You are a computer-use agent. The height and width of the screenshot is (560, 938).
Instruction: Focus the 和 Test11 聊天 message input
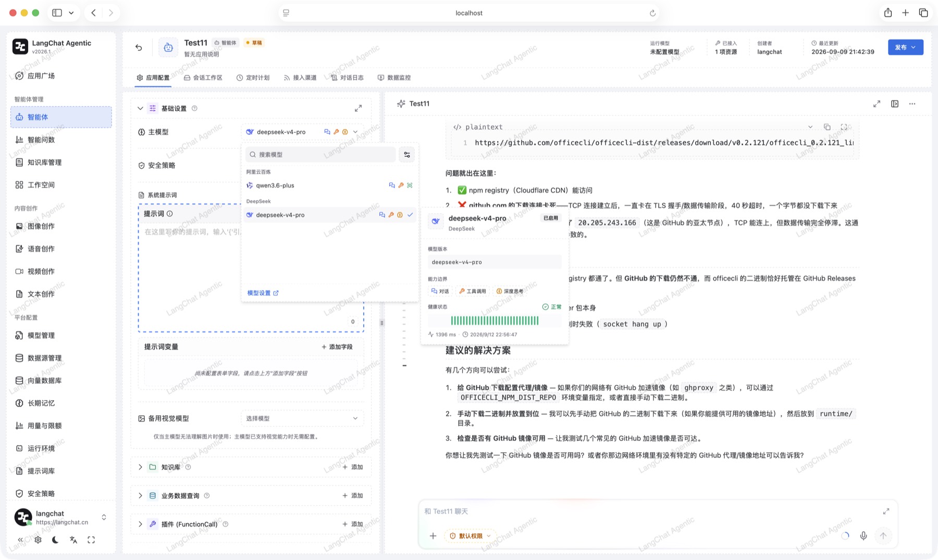[x=651, y=512]
